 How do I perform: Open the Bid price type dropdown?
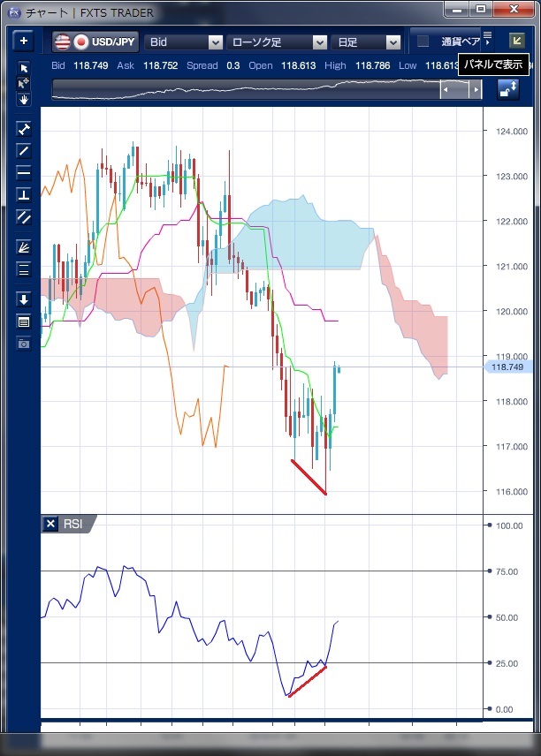coord(185,42)
